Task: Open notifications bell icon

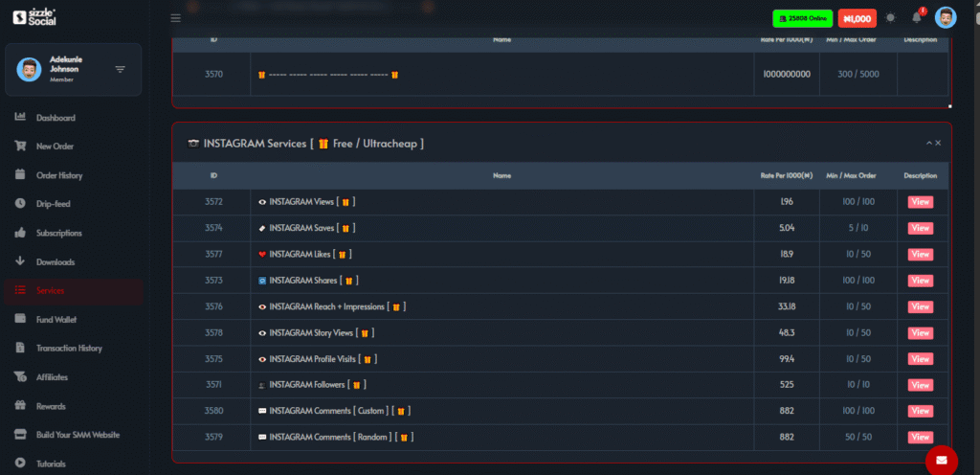Action: [x=917, y=17]
